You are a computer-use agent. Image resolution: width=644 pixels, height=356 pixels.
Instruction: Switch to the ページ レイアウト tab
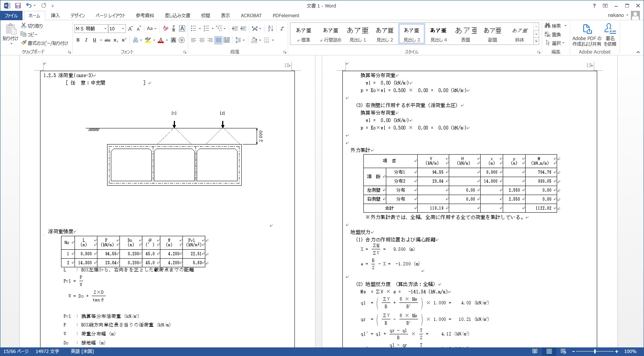(x=110, y=15)
